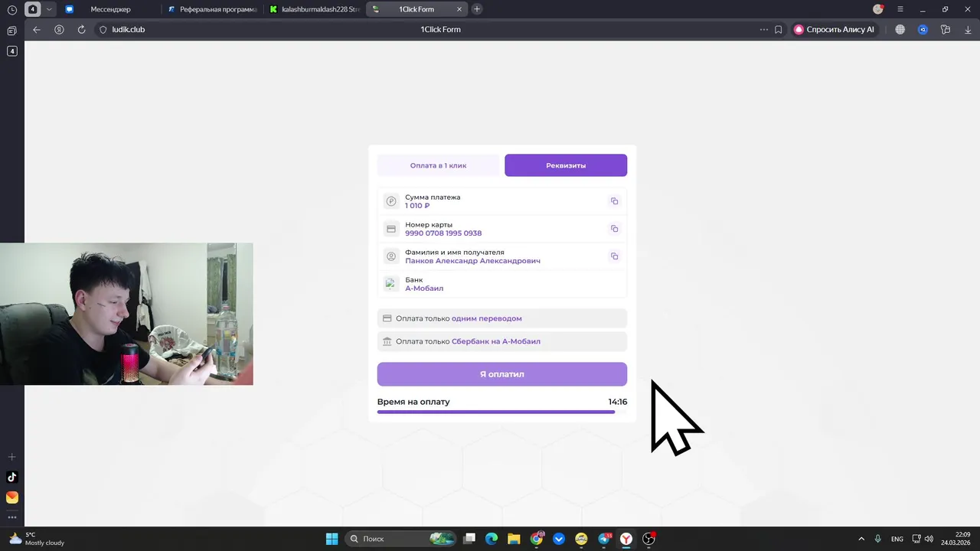Screen dimensions: 980x551
Task: Open Task View on taskbar
Action: point(469,539)
